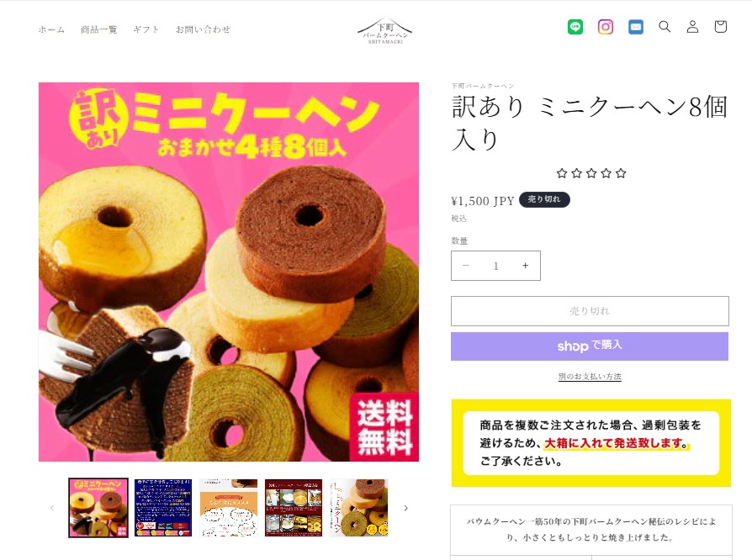Open お問い合わせ menu item
This screenshot has width=752, height=560.
[x=203, y=29]
